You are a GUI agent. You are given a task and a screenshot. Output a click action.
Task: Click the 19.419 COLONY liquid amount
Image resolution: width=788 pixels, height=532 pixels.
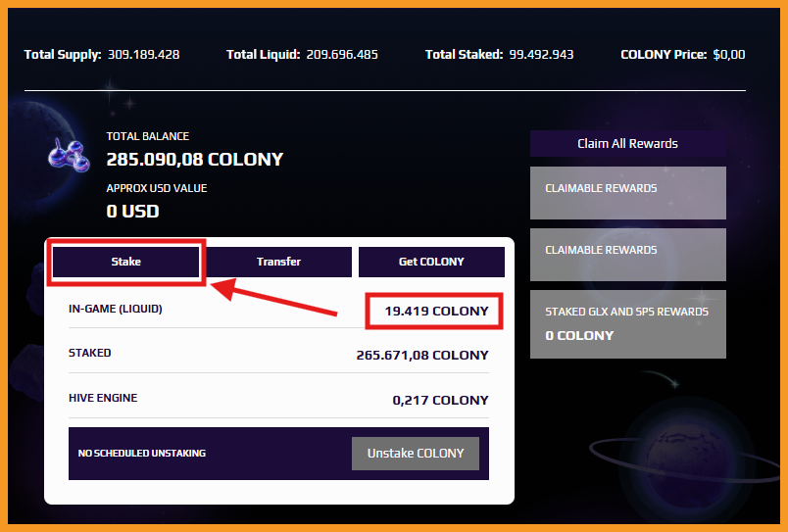(436, 311)
